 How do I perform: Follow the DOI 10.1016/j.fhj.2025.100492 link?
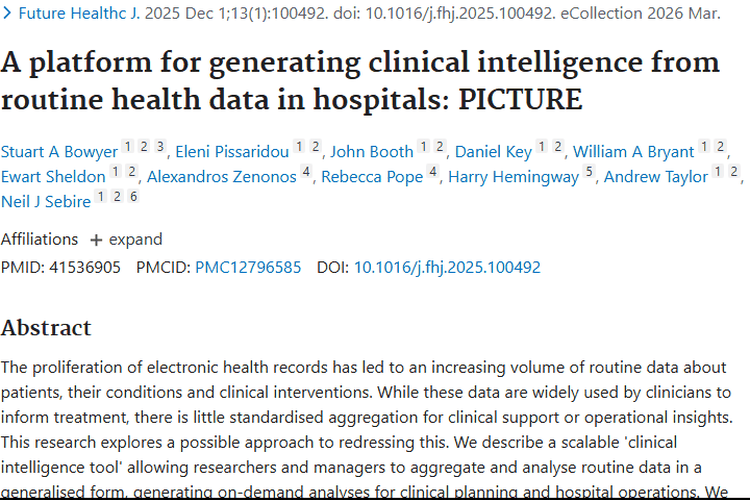pyautogui.click(x=447, y=267)
